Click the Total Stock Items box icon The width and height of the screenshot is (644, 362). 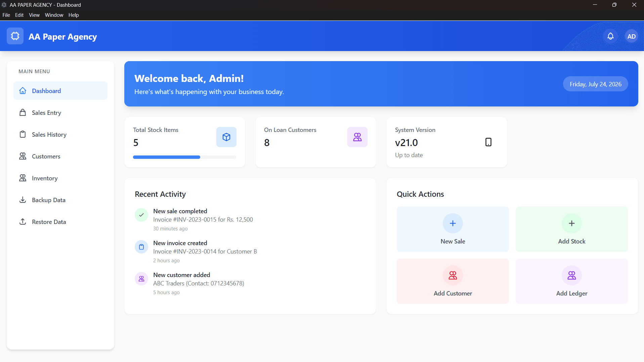pyautogui.click(x=226, y=137)
